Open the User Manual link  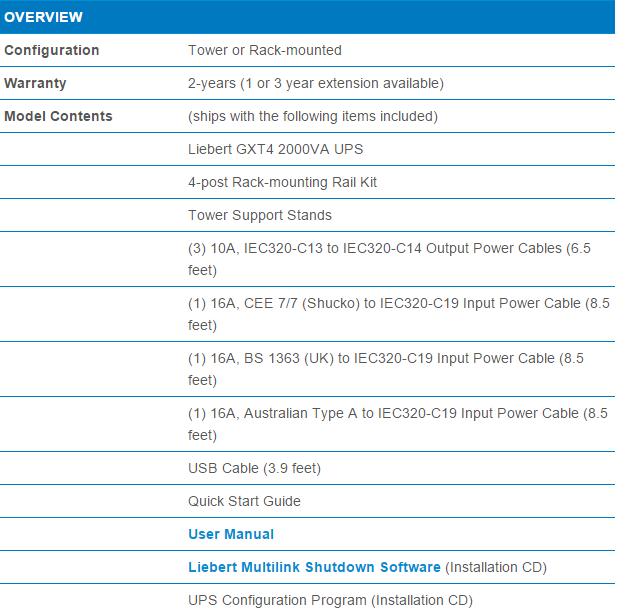231,534
